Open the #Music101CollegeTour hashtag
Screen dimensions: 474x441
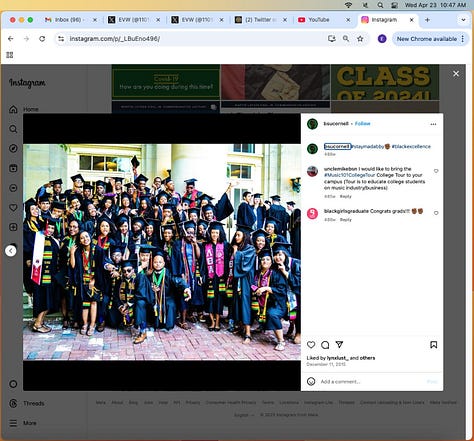click(x=350, y=175)
